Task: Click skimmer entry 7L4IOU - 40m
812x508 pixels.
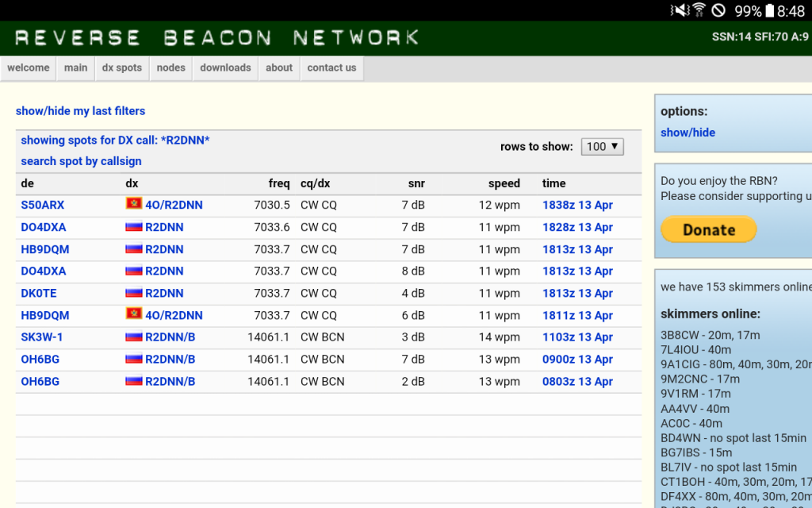Action: point(695,349)
